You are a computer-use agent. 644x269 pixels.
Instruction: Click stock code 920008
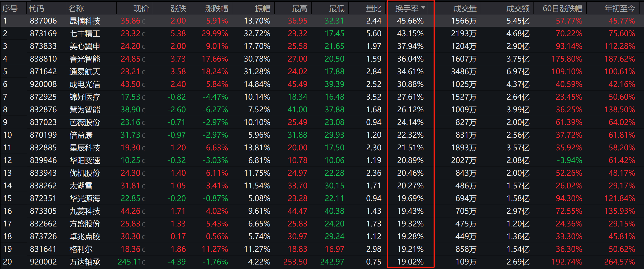point(43,84)
